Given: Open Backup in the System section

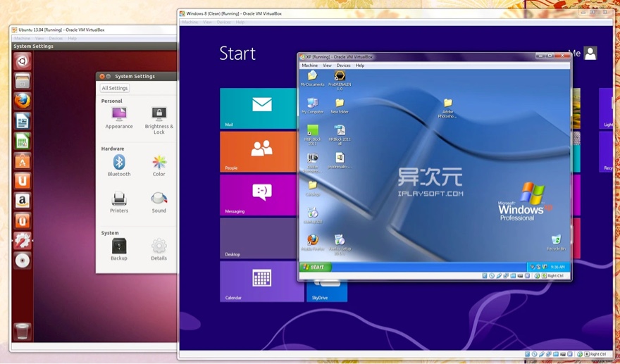Looking at the screenshot, I should coord(118,249).
